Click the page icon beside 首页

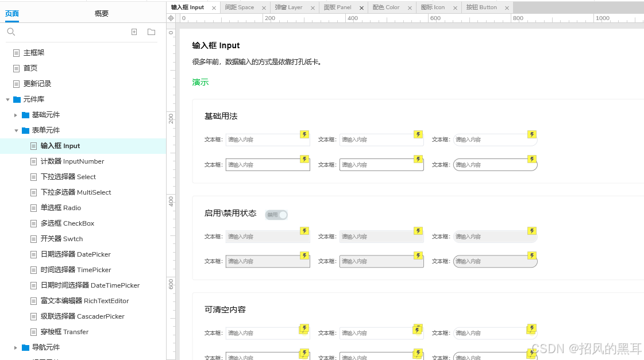click(17, 68)
